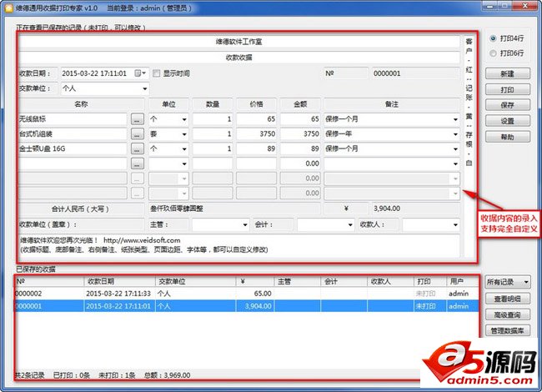Open item browser for 无线鼠标 row

click(138, 119)
